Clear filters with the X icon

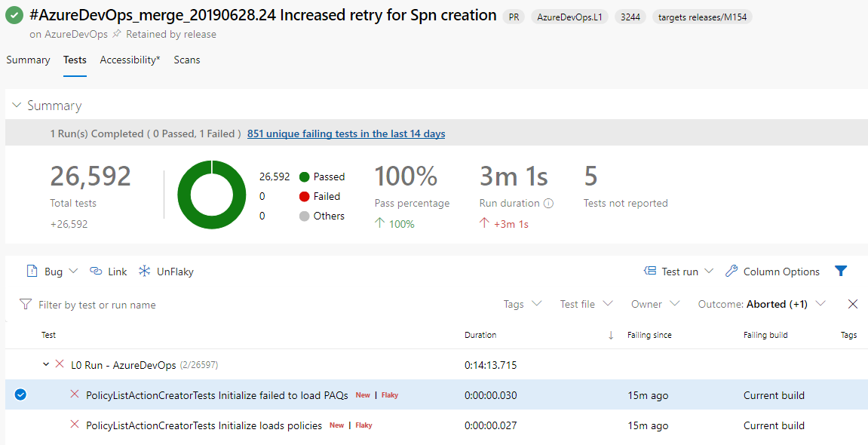click(853, 304)
